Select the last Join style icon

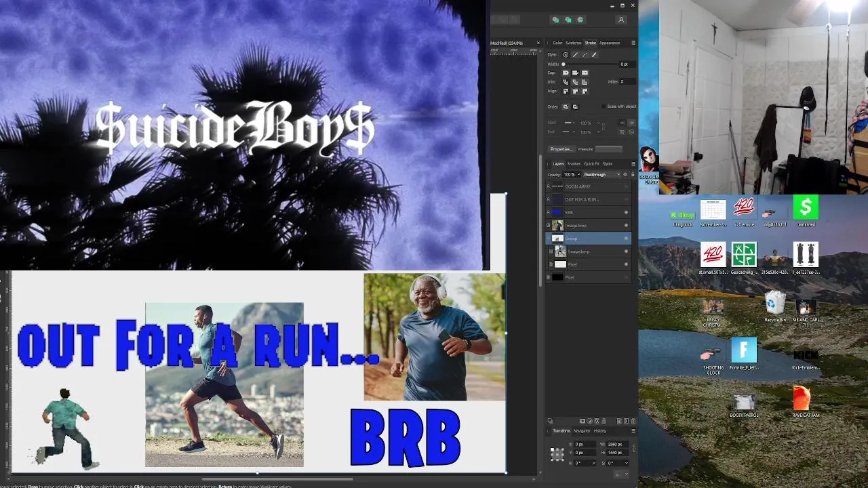pos(585,82)
